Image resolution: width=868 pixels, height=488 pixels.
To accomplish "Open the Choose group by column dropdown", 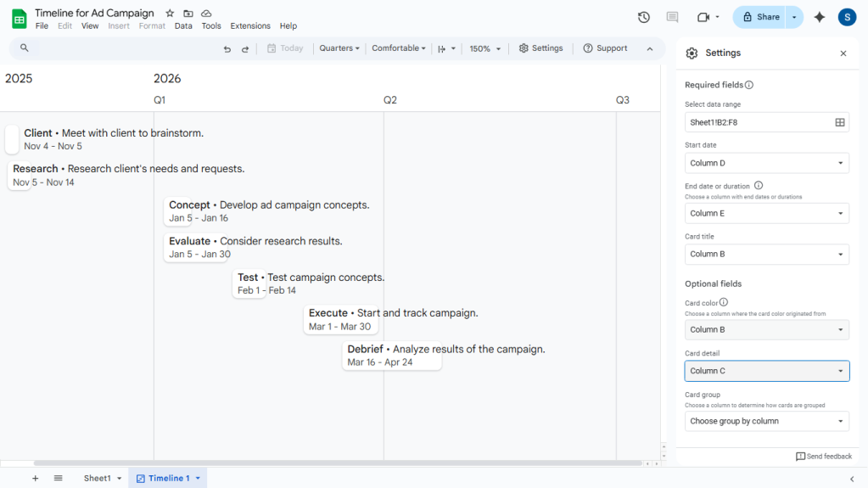I will [767, 422].
